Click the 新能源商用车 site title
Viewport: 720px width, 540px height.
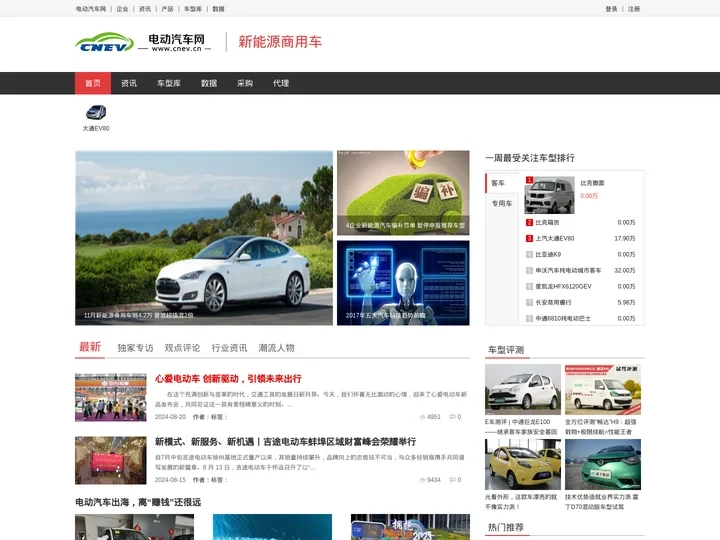pyautogui.click(x=280, y=42)
